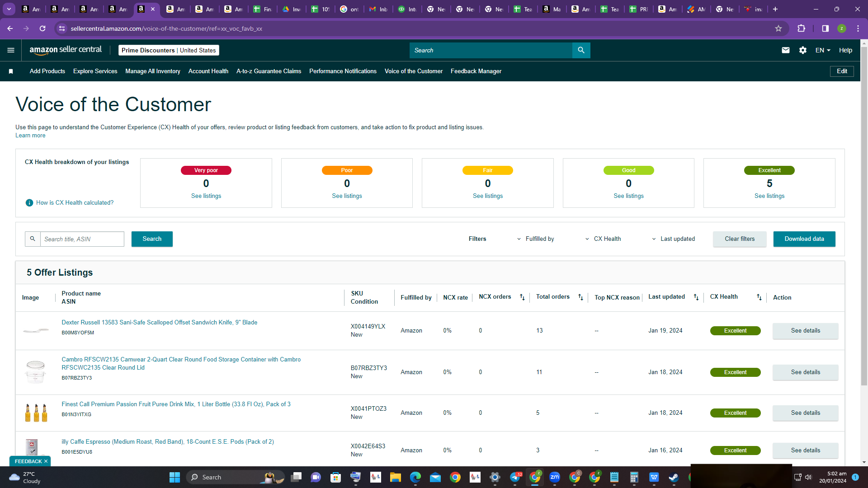Expand the CX Health filter dropdown
The width and height of the screenshot is (868, 488).
(604, 239)
